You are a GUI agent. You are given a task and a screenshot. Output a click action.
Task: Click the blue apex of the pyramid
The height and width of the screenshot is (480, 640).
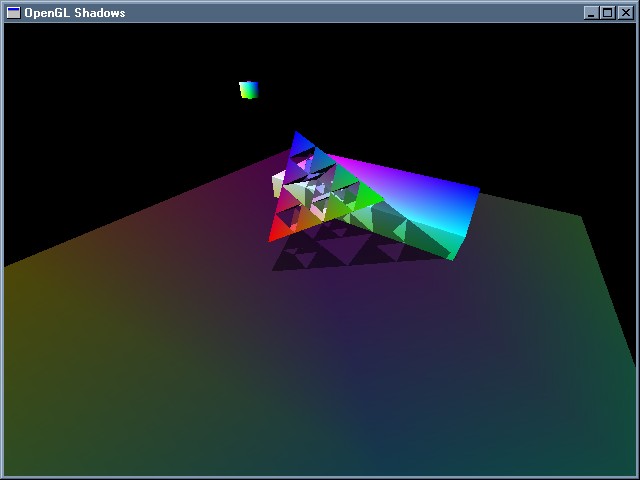pos(297,142)
